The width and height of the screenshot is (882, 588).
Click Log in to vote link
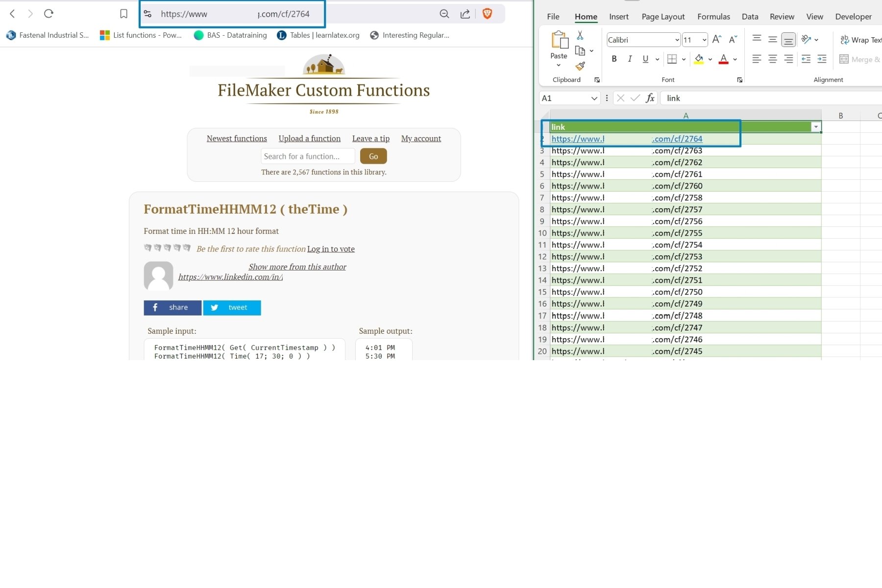331,249
